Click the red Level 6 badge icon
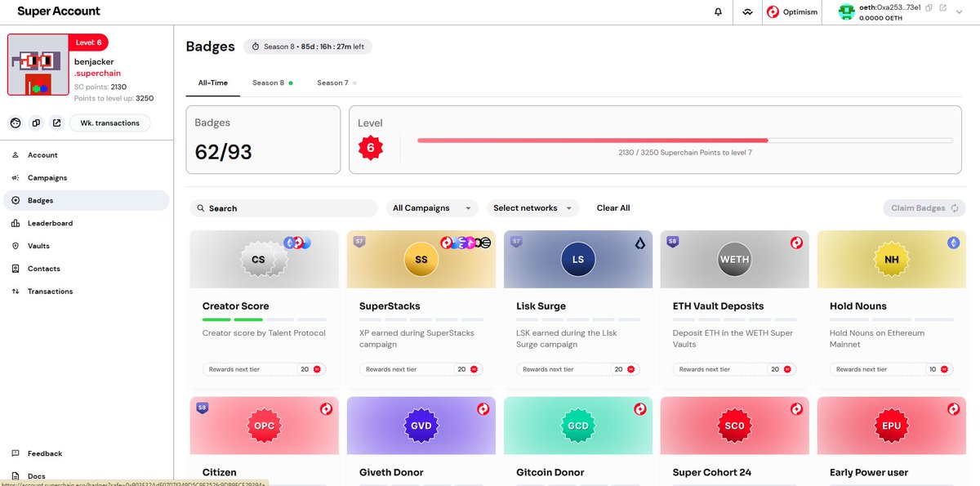 [370, 148]
